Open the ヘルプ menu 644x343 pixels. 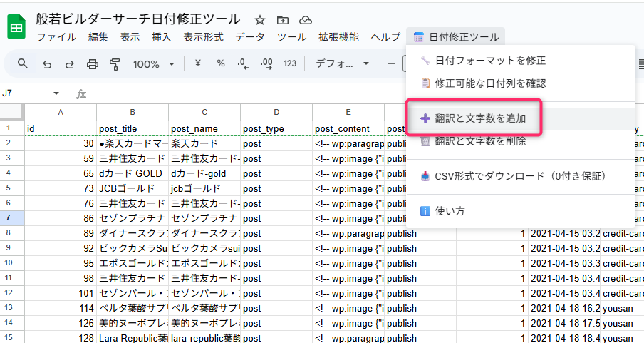385,37
